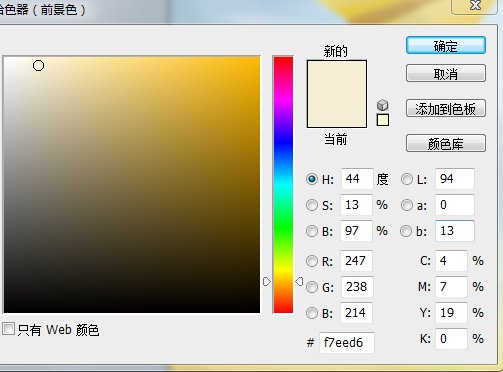Click the 新的 label above preview
This screenshot has height=372, width=503.
336,51
